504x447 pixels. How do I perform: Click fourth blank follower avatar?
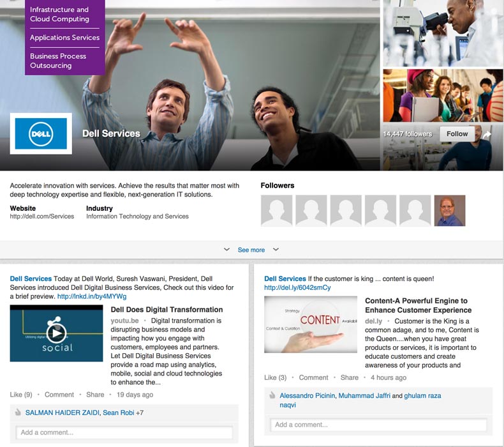tap(381, 211)
